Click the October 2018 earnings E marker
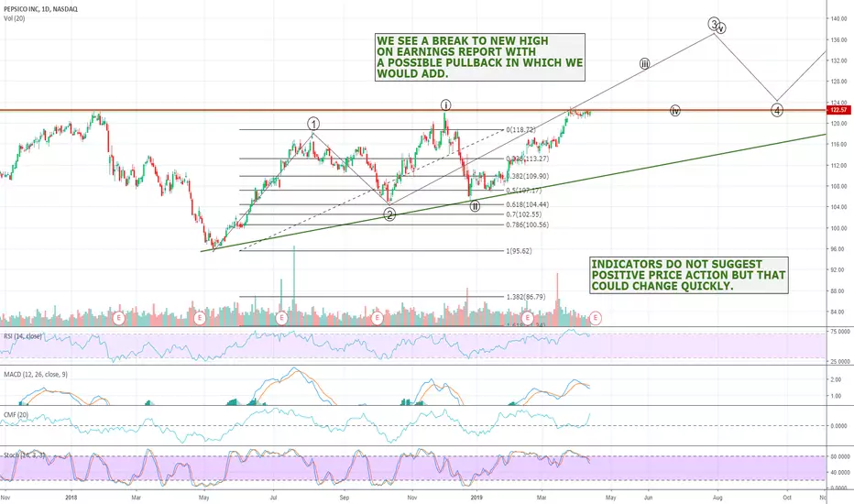The image size is (854, 504). click(x=377, y=317)
